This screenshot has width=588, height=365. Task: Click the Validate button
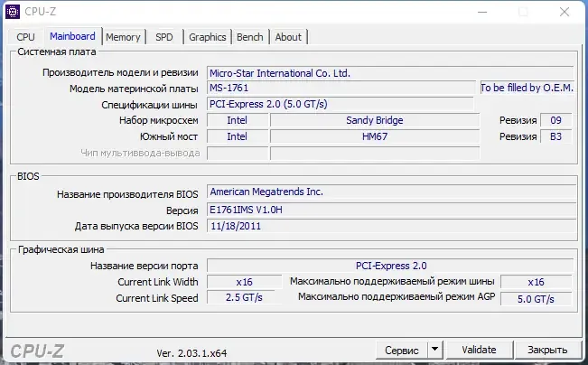(479, 350)
